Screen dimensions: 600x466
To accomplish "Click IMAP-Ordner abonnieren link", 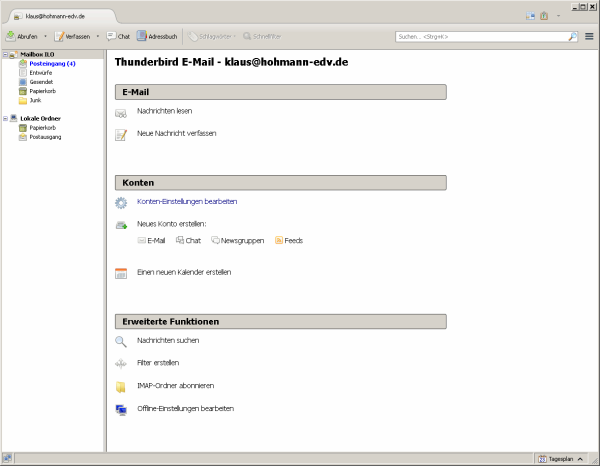I will pyautogui.click(x=175, y=386).
